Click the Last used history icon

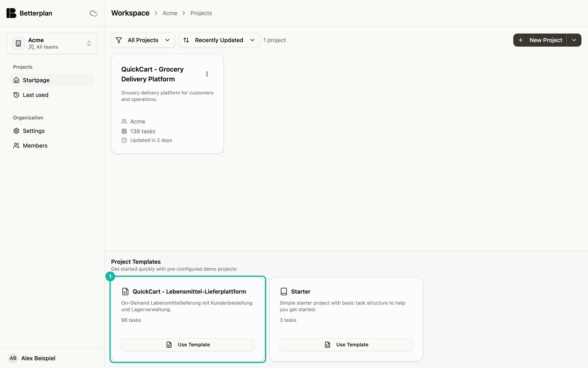pos(16,95)
